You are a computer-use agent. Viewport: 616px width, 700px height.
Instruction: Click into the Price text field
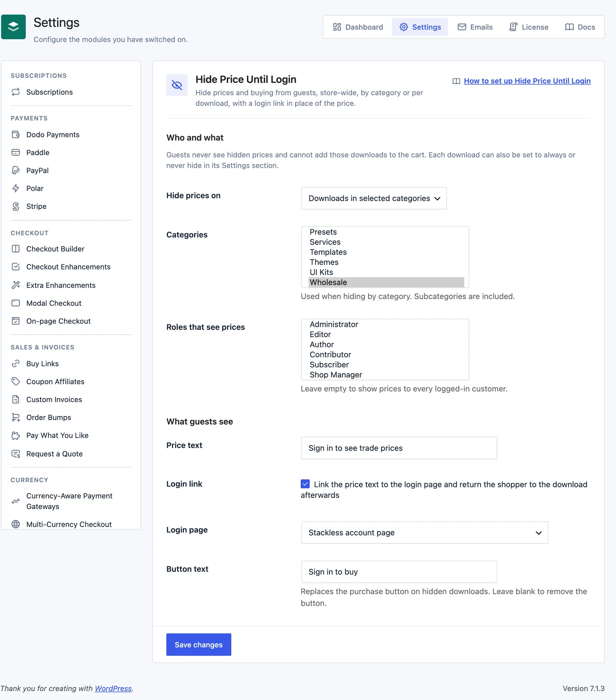point(399,448)
